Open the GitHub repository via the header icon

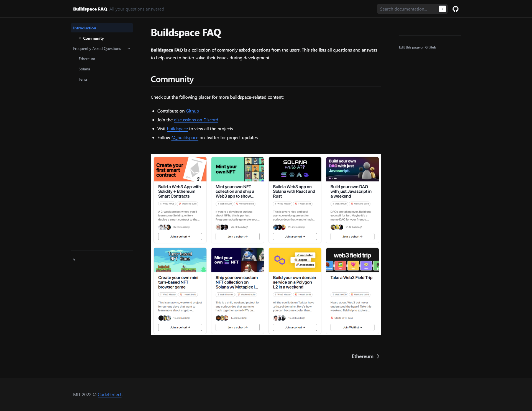[x=456, y=9]
